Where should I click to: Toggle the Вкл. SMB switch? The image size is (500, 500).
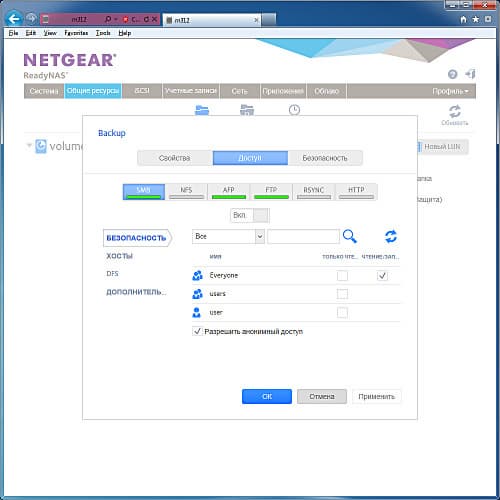point(250,215)
